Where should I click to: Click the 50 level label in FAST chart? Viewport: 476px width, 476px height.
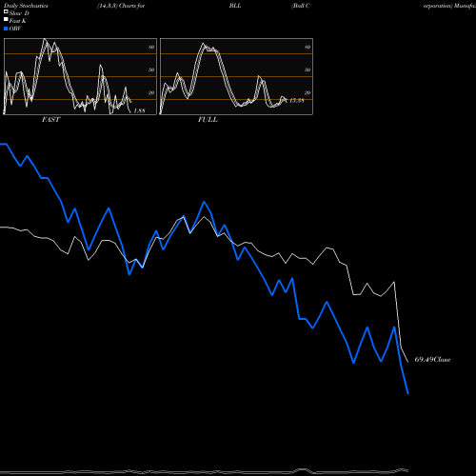pyautogui.click(x=151, y=69)
